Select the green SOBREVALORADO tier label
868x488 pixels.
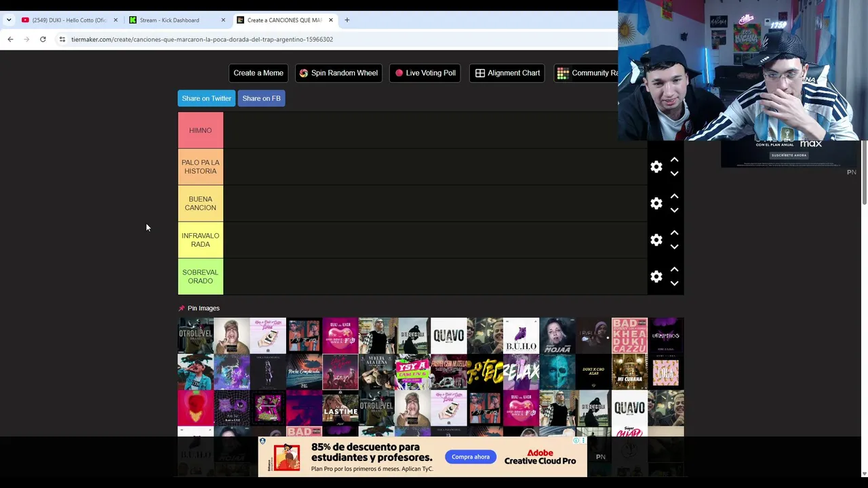200,277
